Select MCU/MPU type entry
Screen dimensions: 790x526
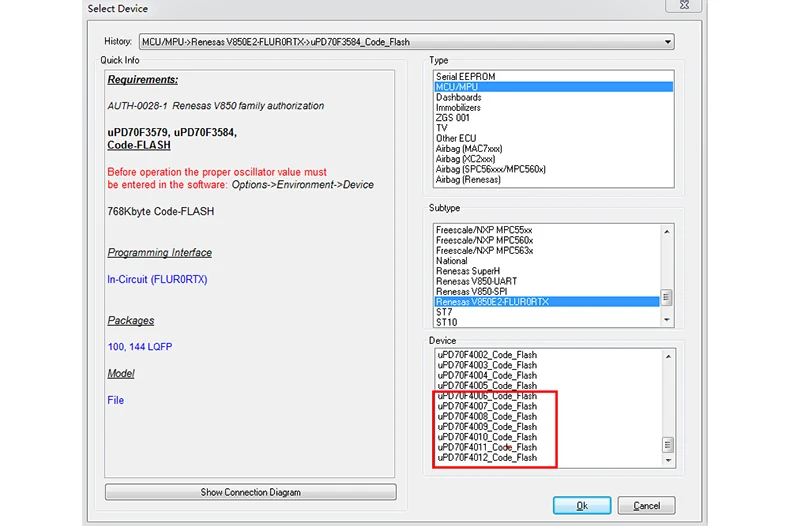click(x=553, y=87)
